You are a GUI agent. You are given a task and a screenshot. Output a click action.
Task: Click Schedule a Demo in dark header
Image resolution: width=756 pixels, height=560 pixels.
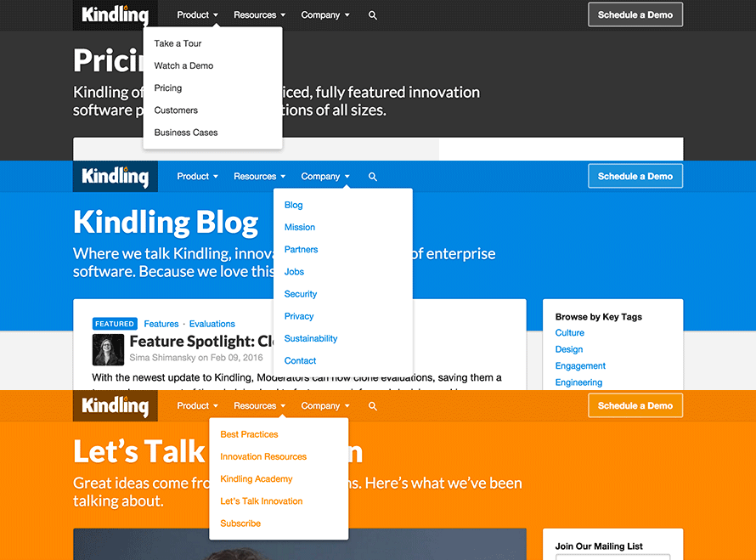coord(635,15)
